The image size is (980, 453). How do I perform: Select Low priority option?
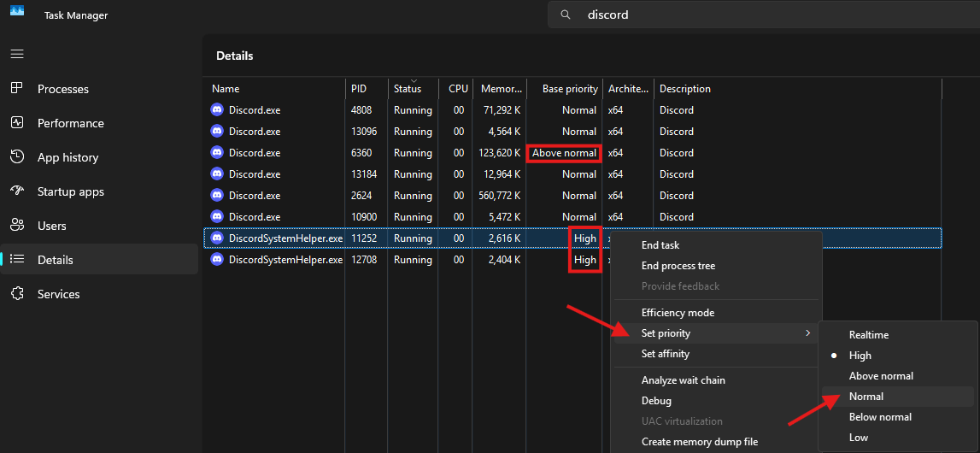click(897, 438)
